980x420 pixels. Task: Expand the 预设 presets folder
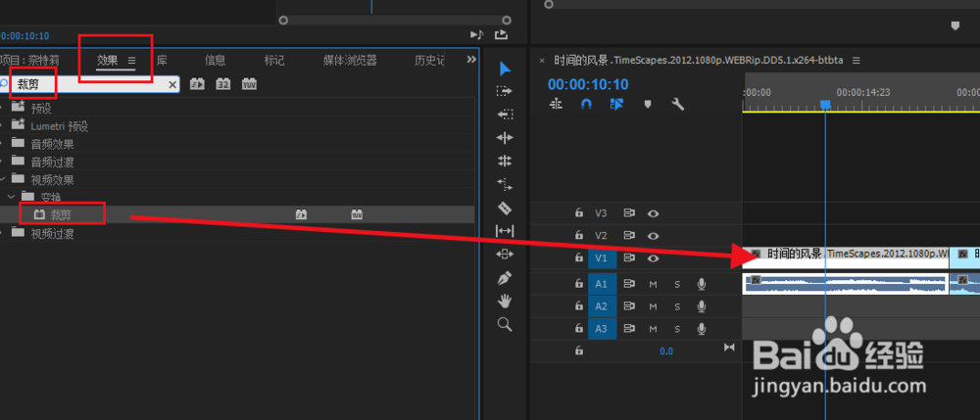[2, 108]
